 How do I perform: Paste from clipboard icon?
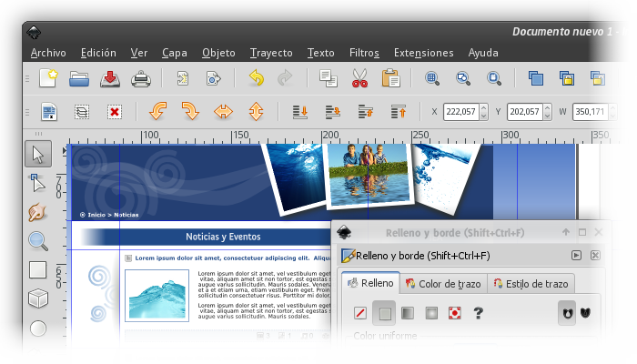390,78
